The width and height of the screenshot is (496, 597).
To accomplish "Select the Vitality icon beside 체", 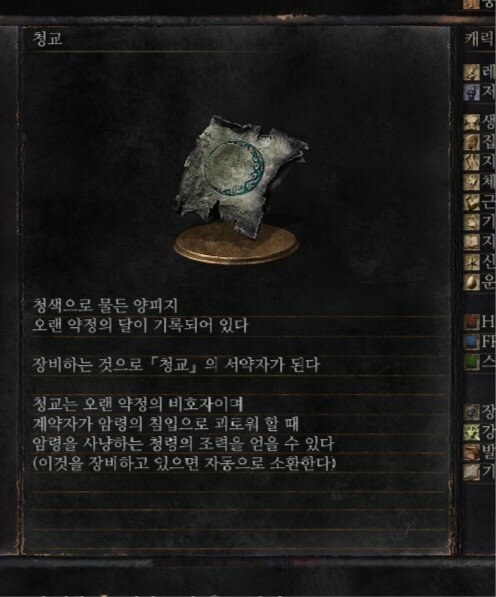I will tap(472, 182).
